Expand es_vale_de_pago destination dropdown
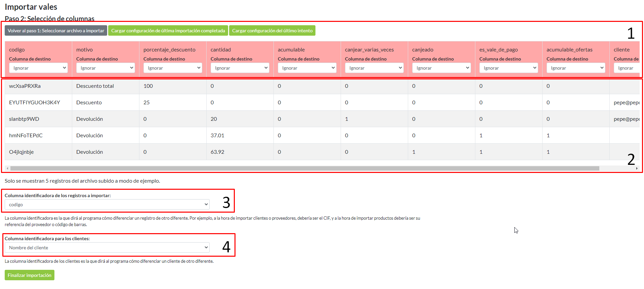Screen dimensions: 644x289 coord(509,68)
